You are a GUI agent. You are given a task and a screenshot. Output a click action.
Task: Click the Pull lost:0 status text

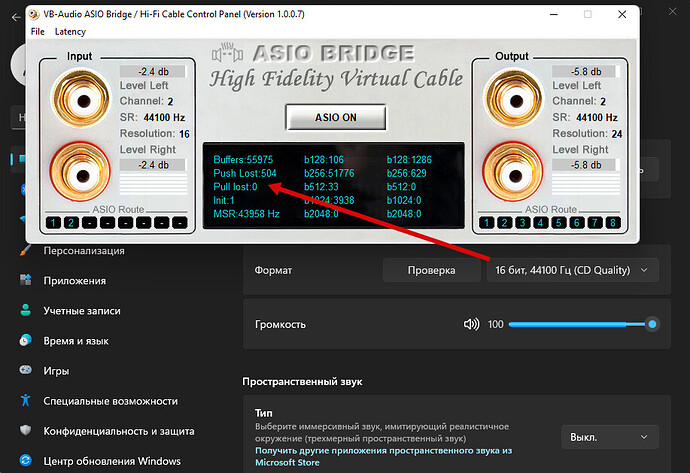(235, 187)
